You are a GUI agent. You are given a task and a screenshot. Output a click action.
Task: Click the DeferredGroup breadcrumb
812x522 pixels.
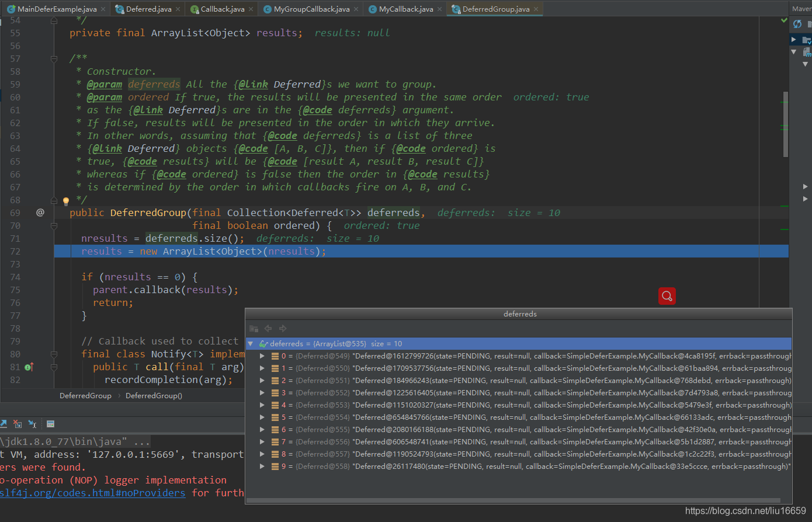(x=85, y=395)
